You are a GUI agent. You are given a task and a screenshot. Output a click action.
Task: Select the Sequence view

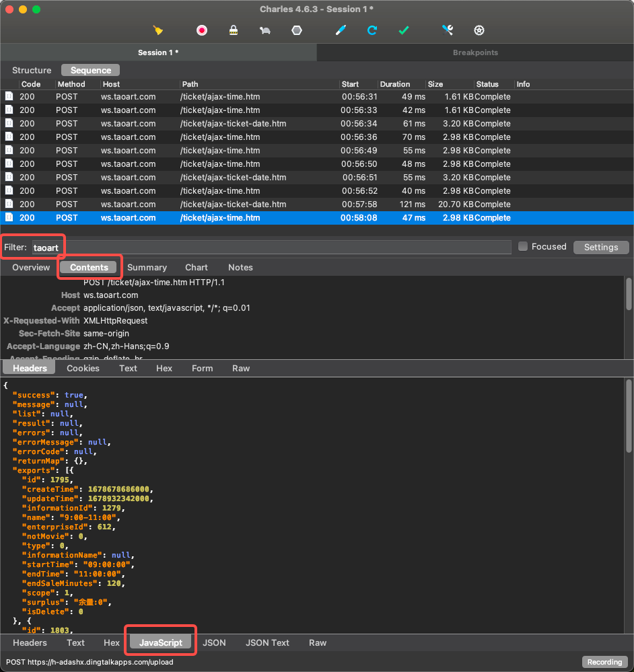[x=90, y=70]
